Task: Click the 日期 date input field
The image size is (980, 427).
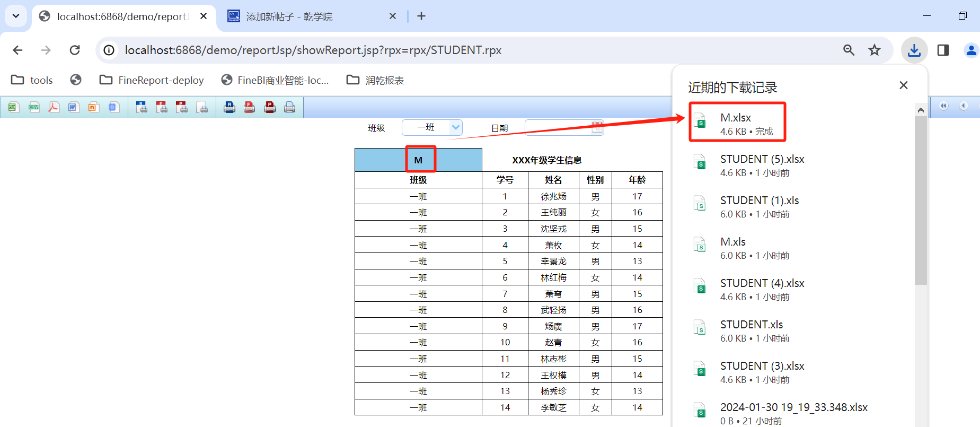Action: pos(557,127)
